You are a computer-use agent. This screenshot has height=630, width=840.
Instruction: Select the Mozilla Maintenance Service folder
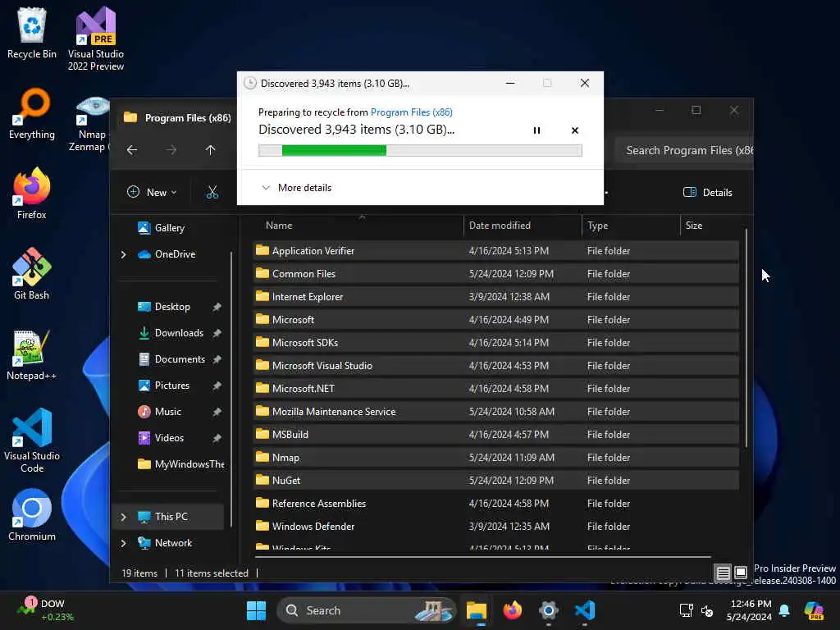(495, 412)
